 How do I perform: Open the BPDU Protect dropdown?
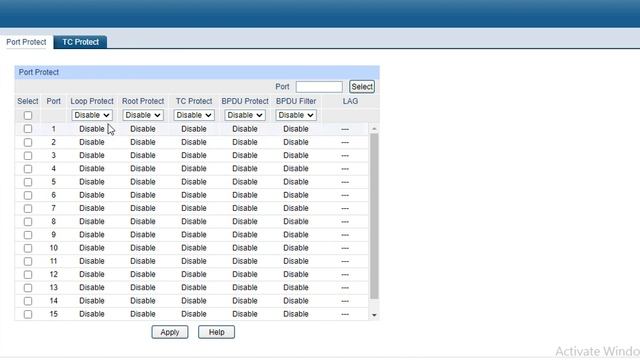pos(245,115)
